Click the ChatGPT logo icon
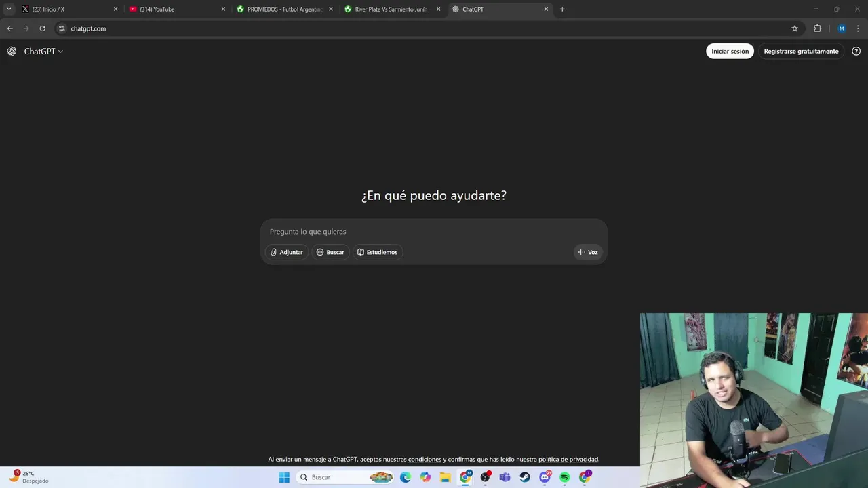868x488 pixels. click(12, 52)
